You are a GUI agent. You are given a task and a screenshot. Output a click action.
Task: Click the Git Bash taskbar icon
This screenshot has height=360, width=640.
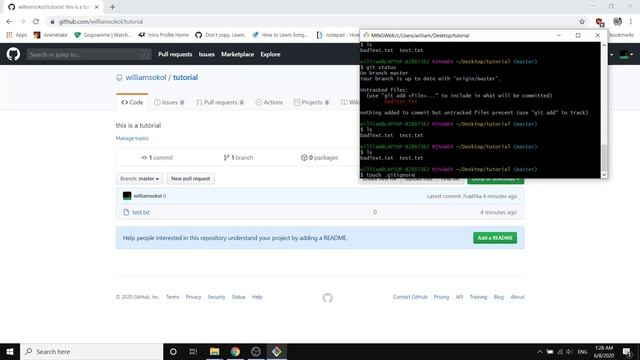click(x=276, y=351)
